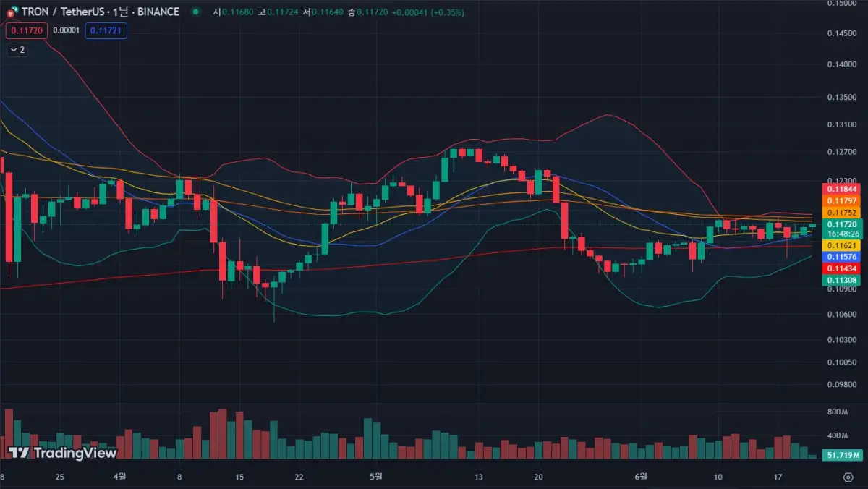
Task: Collapse the indicators list with the chevron
Action: (14, 49)
